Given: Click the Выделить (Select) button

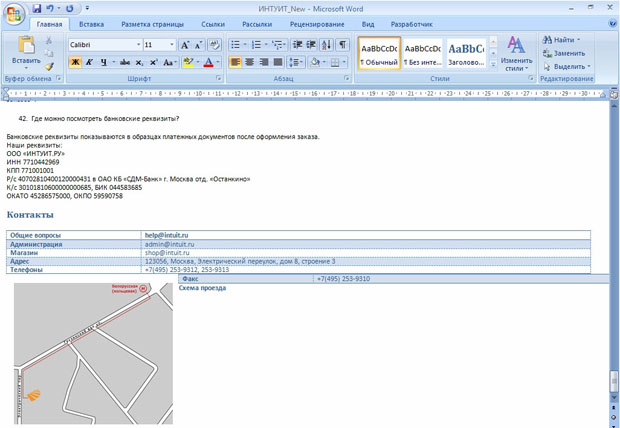Looking at the screenshot, I should click(566, 66).
